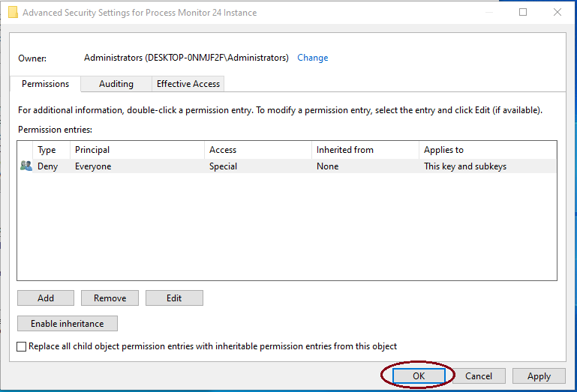Switch to the Auditing tab
Viewport: 577px width, 392px height.
click(116, 84)
